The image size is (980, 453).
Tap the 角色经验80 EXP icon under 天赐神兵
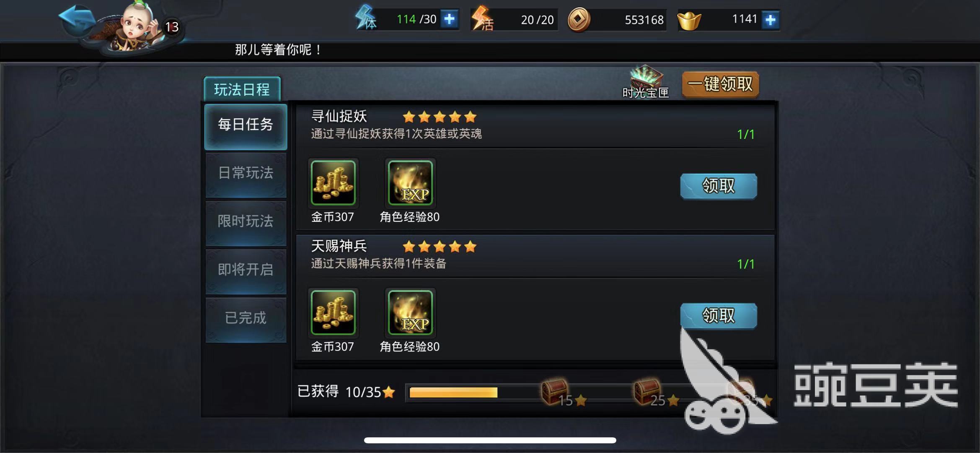(x=410, y=312)
